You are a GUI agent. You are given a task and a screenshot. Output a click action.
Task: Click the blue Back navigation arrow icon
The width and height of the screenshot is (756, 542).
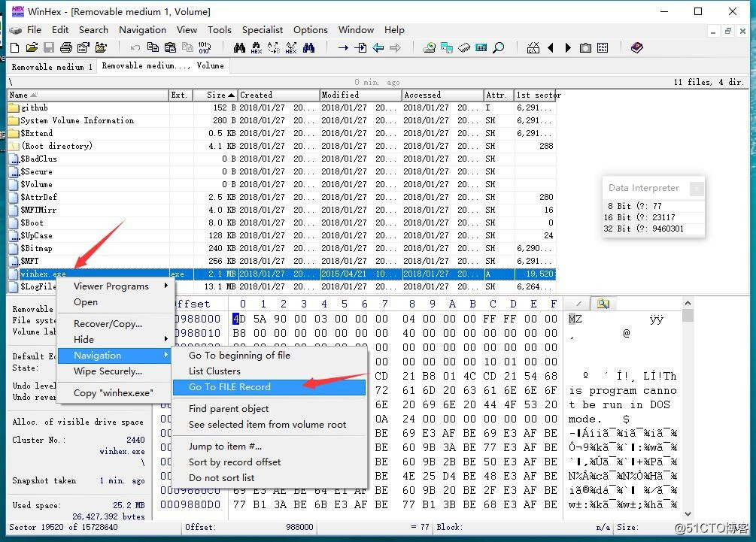click(378, 47)
